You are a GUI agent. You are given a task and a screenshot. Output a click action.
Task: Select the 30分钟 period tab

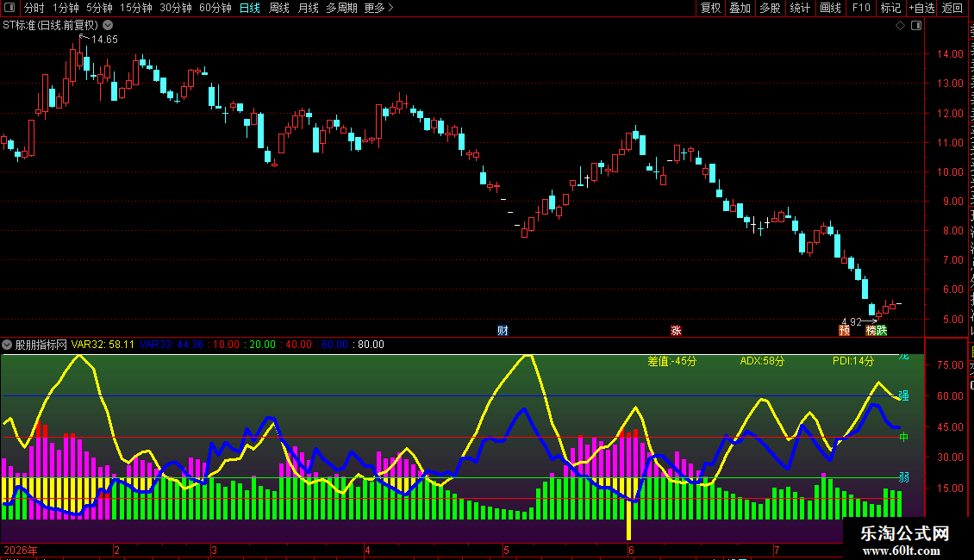(176, 8)
